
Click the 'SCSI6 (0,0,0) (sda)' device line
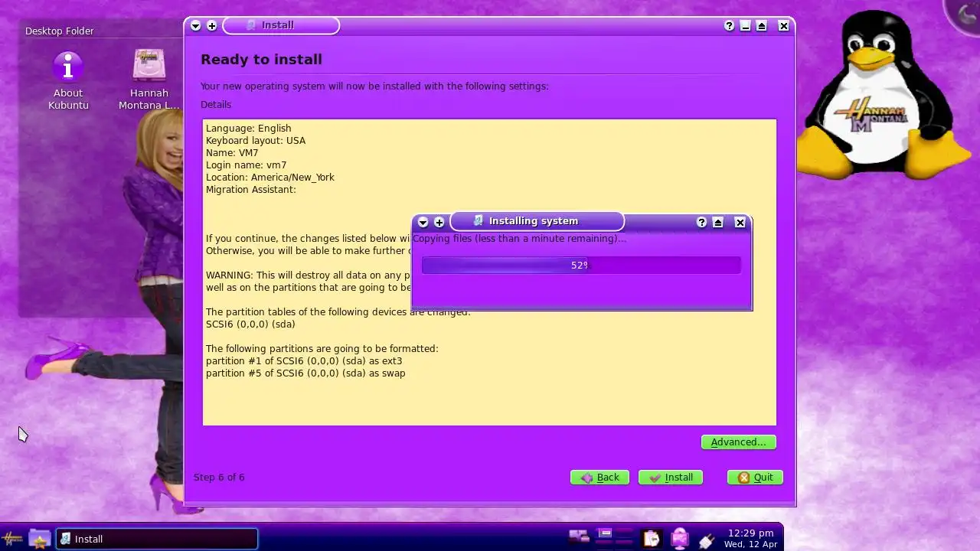coord(250,324)
